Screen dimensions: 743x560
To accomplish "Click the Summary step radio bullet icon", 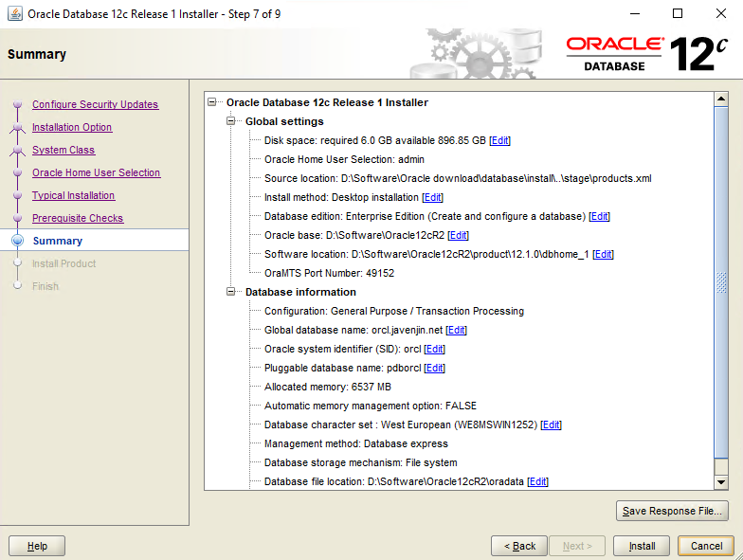I will pyautogui.click(x=17, y=241).
